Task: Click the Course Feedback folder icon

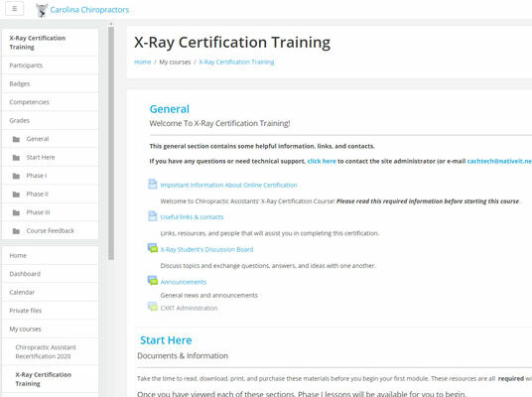Action: 16,231
